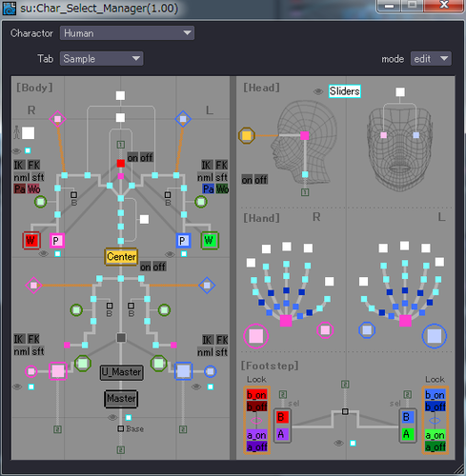Select the magenta head control on profile
The width and height of the screenshot is (466, 476).
point(305,136)
